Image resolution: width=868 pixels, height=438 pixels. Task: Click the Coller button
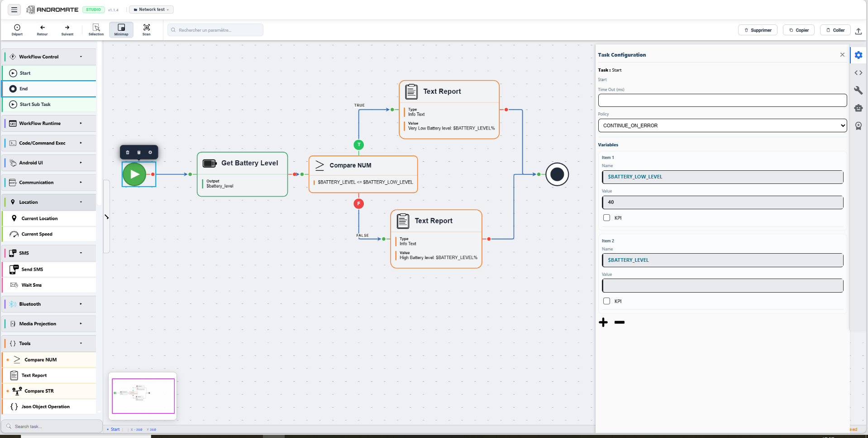835,30
